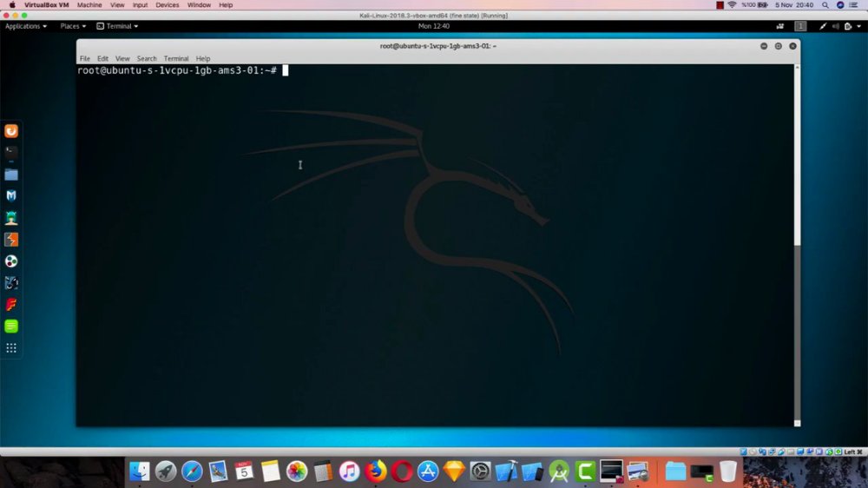Open the terminal View menu
Image resolution: width=868 pixels, height=488 pixels.
click(x=122, y=58)
